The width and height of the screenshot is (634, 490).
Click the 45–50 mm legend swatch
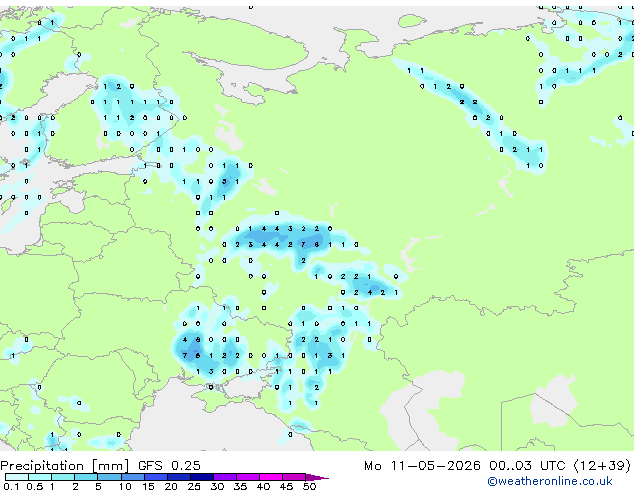294,477
